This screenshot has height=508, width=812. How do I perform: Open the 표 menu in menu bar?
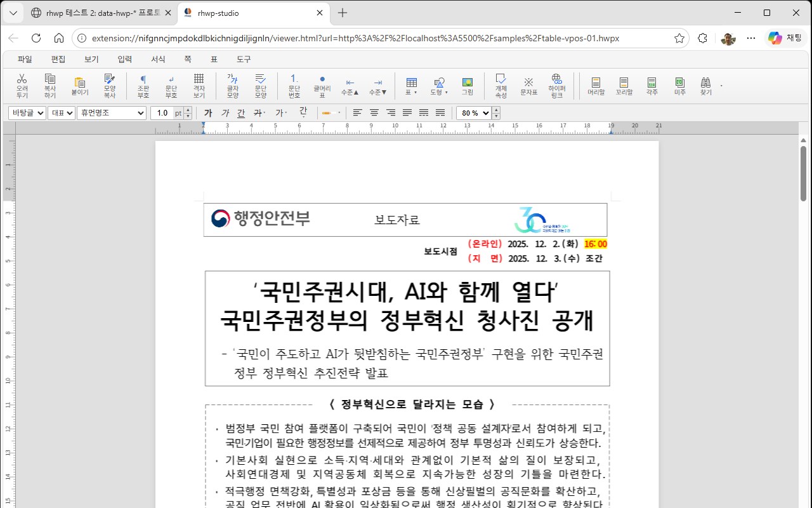(214, 59)
